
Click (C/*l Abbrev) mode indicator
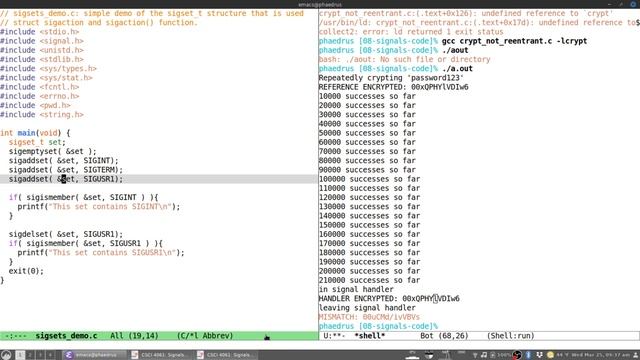(x=205, y=336)
